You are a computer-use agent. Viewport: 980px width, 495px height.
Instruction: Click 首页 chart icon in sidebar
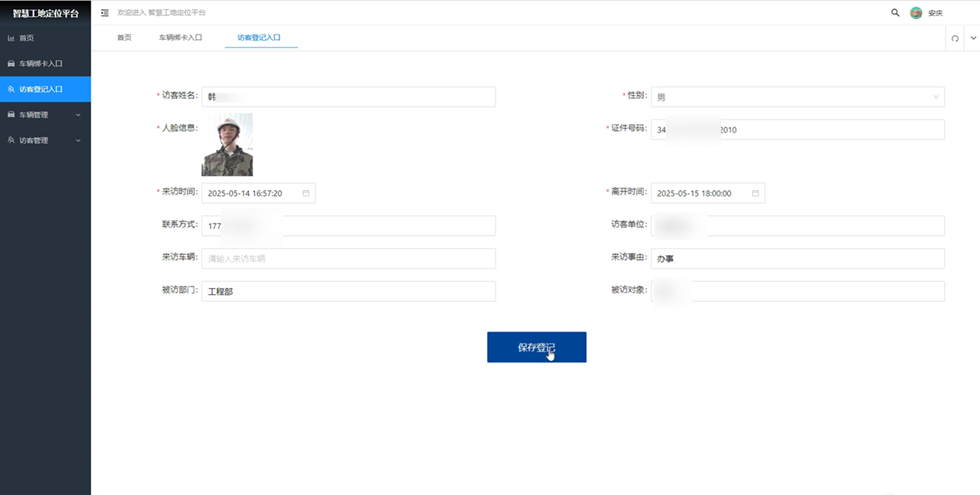pos(11,38)
